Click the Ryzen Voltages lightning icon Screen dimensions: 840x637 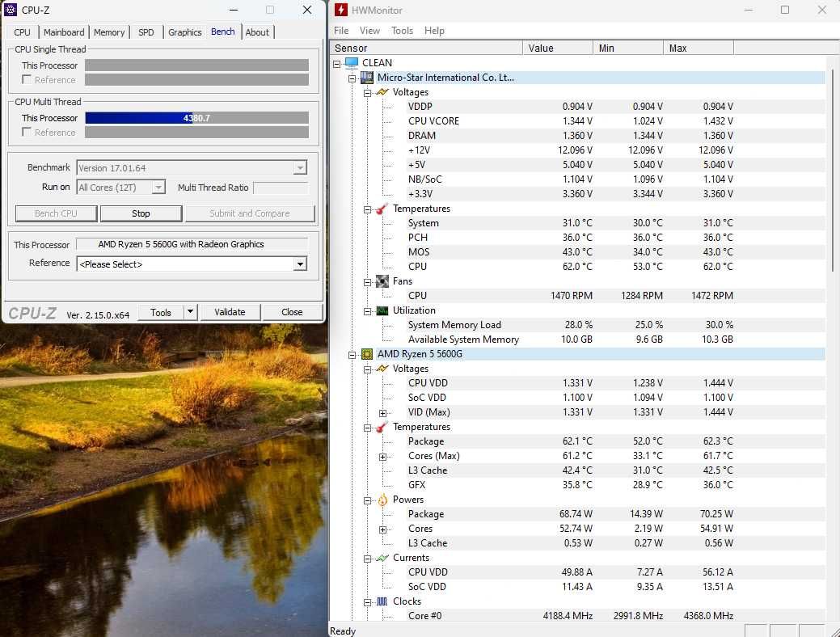pyautogui.click(x=382, y=369)
